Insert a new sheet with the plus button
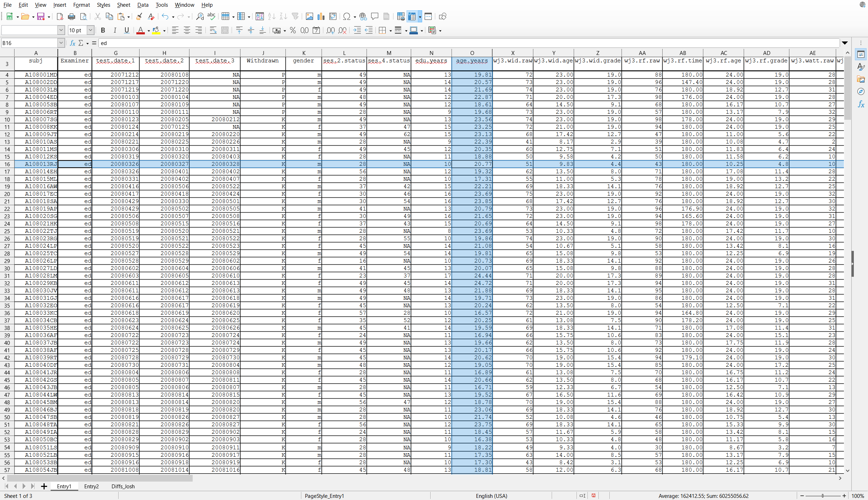 pyautogui.click(x=44, y=486)
